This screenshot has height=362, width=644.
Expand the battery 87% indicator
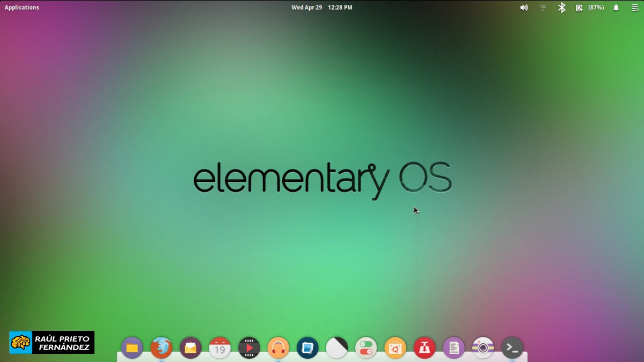[x=590, y=8]
